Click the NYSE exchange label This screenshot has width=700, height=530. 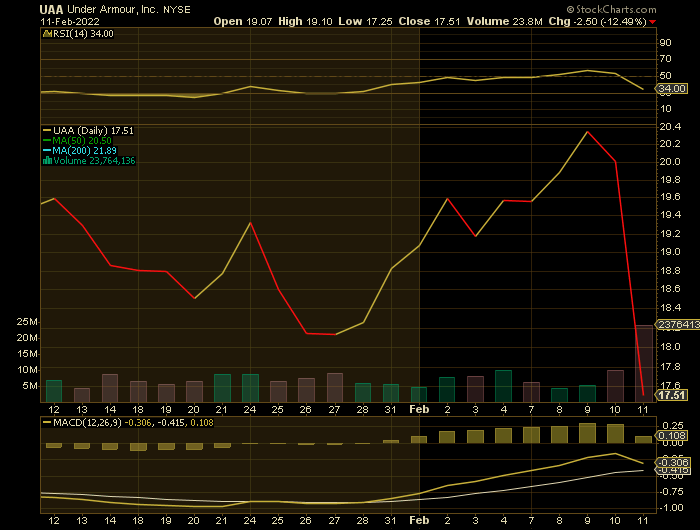click(176, 10)
